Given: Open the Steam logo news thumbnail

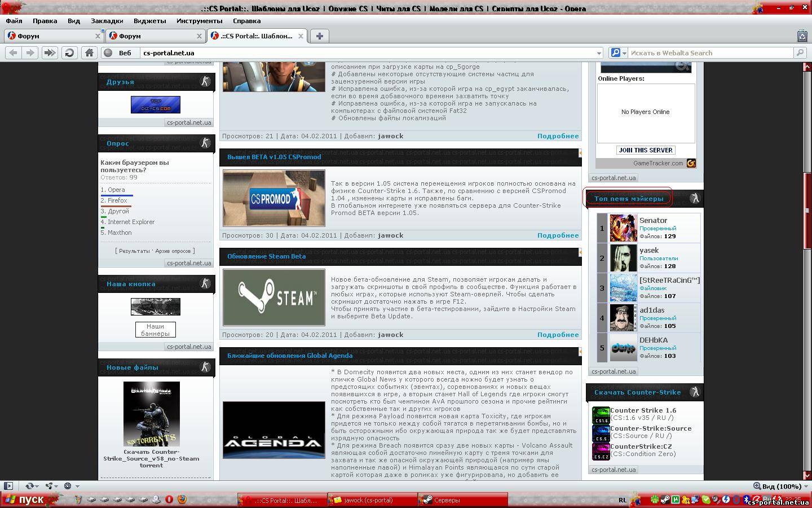Looking at the screenshot, I should pos(274,297).
